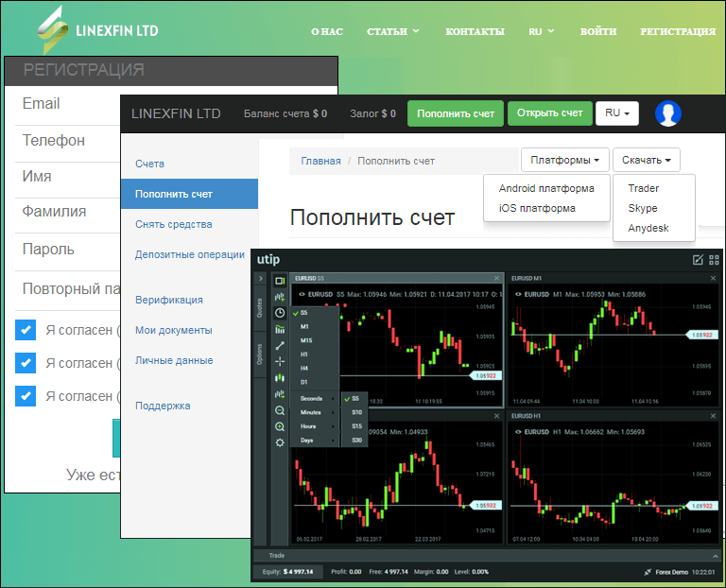Image resolution: width=726 pixels, height=588 pixels.
Task: Click the grid layout icon in utip header
Action: [715, 260]
